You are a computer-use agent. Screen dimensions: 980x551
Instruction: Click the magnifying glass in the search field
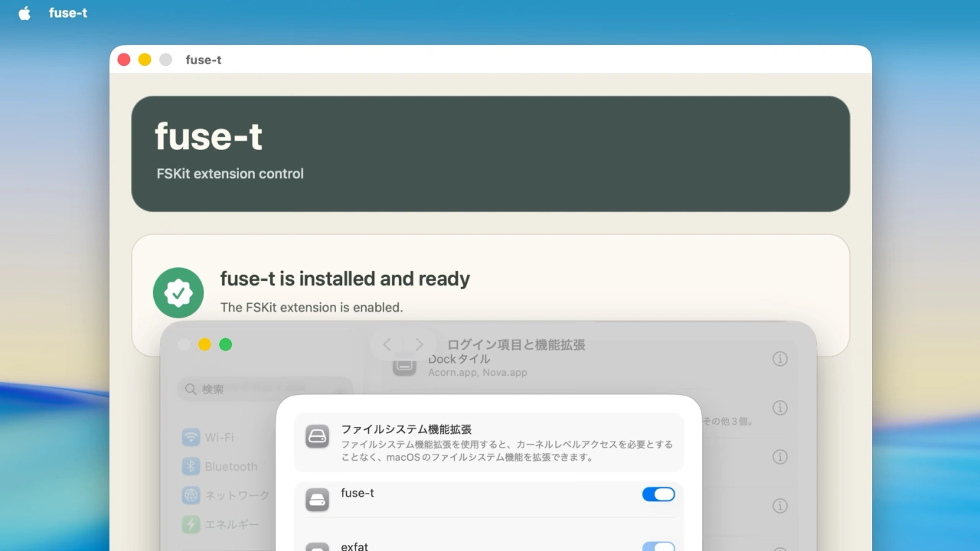pos(190,389)
